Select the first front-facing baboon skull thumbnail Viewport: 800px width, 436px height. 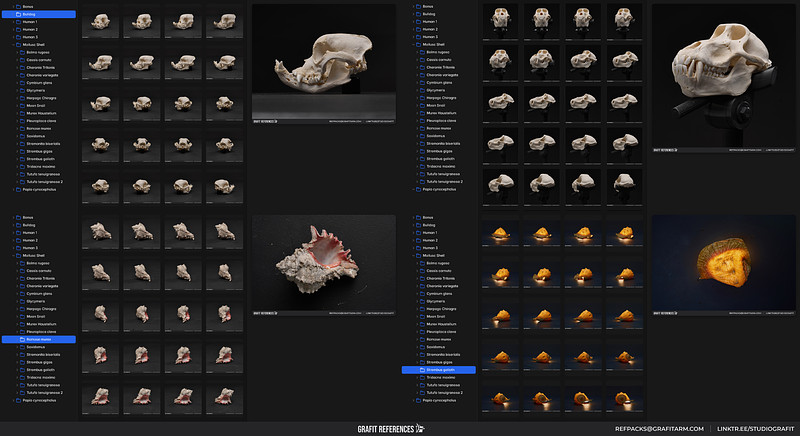point(501,22)
